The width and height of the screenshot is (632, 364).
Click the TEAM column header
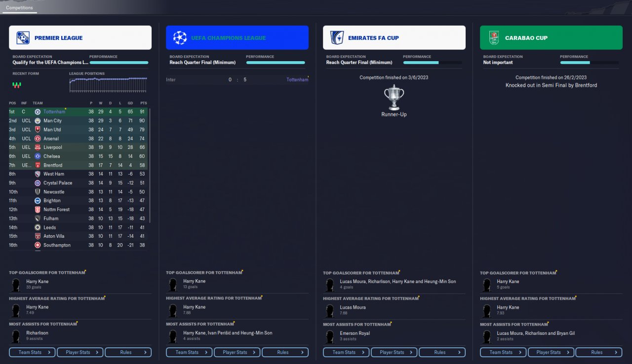point(38,103)
